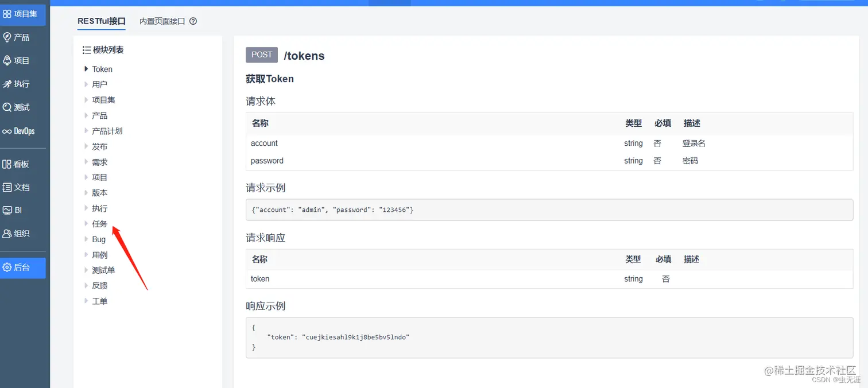Click the 请求响应 section heading
Image resolution: width=868 pixels, height=388 pixels.
point(266,238)
